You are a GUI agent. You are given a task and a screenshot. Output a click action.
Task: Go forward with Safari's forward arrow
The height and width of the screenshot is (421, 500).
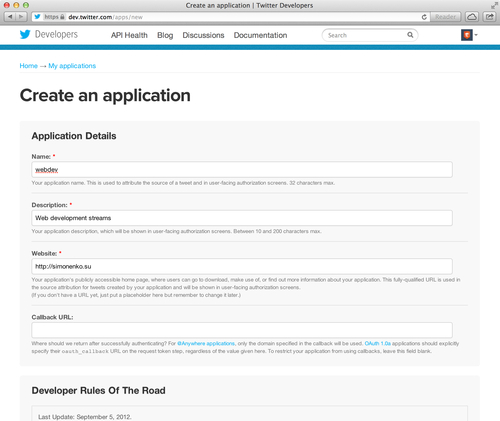(21, 16)
